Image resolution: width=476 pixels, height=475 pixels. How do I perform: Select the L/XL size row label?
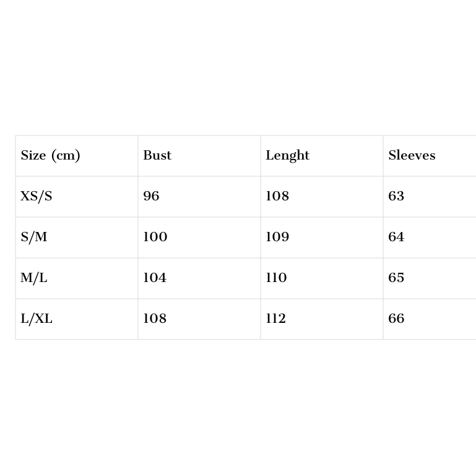[37, 319]
